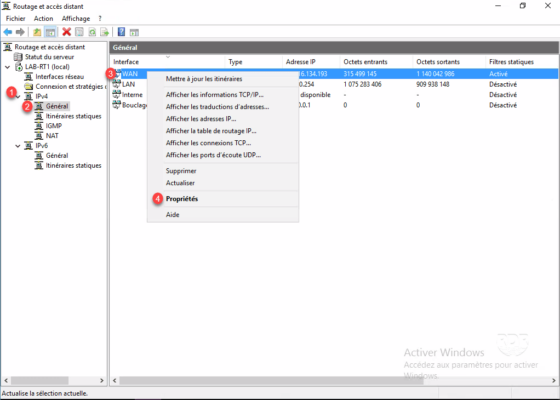Image resolution: width=560 pixels, height=400 pixels.
Task: Click the title bar application icon
Action: pos(6,6)
